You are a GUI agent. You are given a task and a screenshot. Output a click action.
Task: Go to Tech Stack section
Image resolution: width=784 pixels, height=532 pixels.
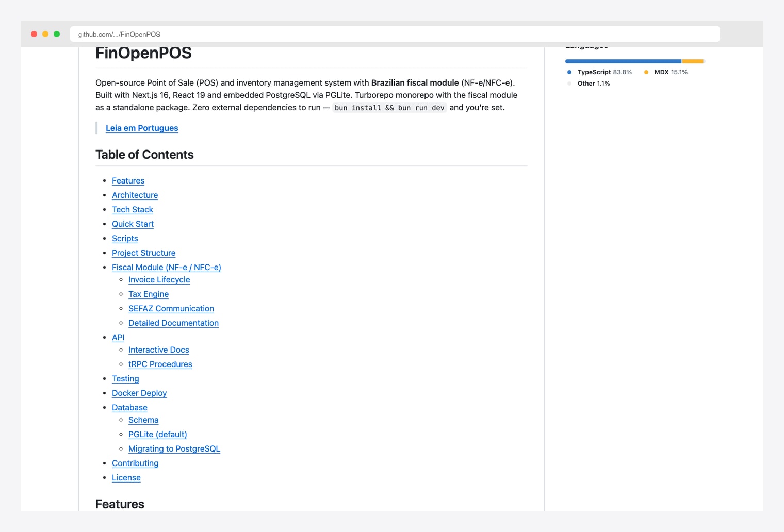pos(133,209)
